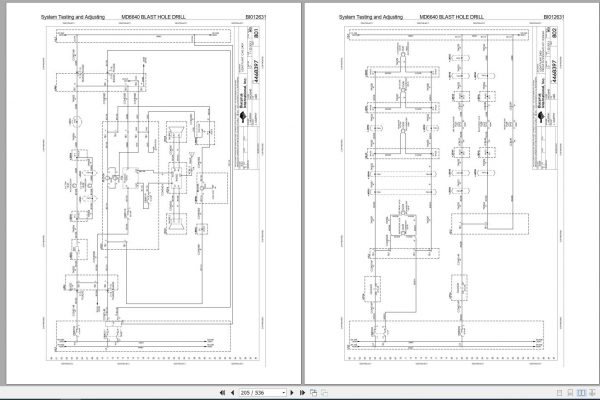
Task: Go to the first page
Action: 222,393
